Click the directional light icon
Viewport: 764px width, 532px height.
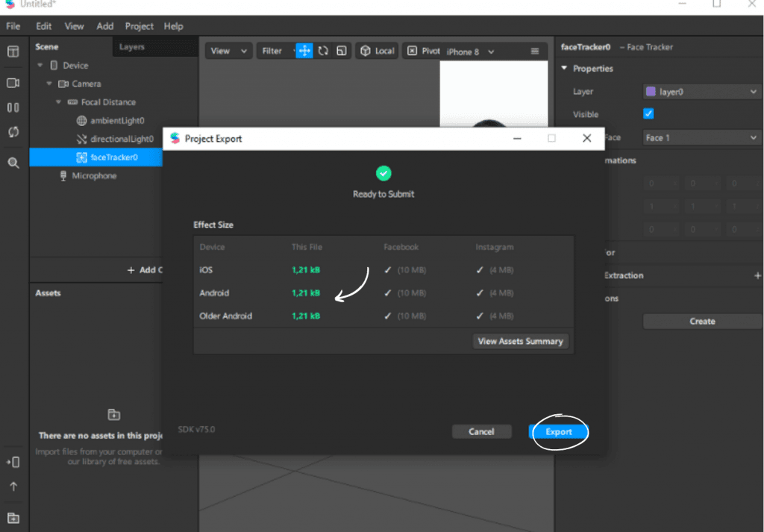coord(81,139)
